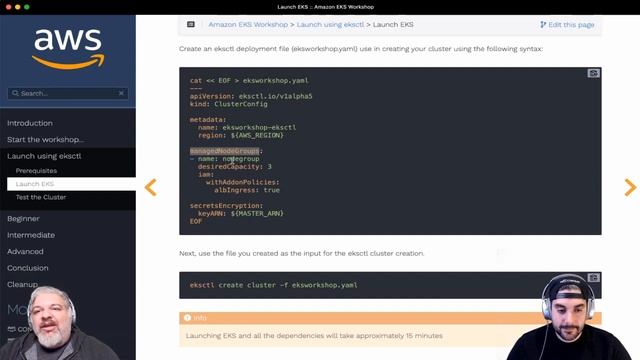Follow Amazon EKS Workshop breadcrumb link
The height and width of the screenshot is (360, 640).
tap(248, 24)
